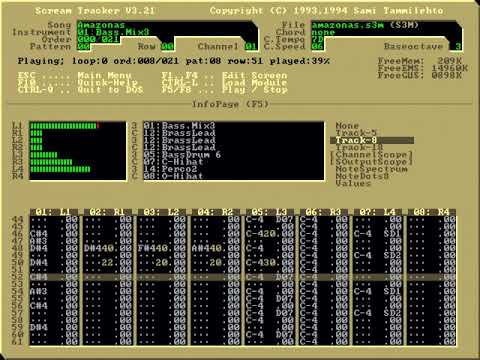The height and width of the screenshot is (360, 480).
Task: Click the L3 channel volume meter
Action: pyautogui.click(x=44, y=155)
